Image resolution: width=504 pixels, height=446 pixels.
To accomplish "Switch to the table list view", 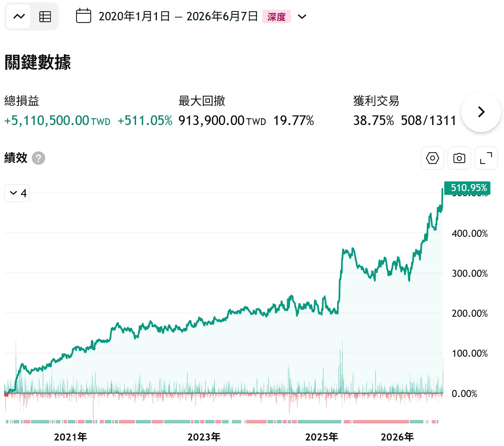I will point(45,16).
